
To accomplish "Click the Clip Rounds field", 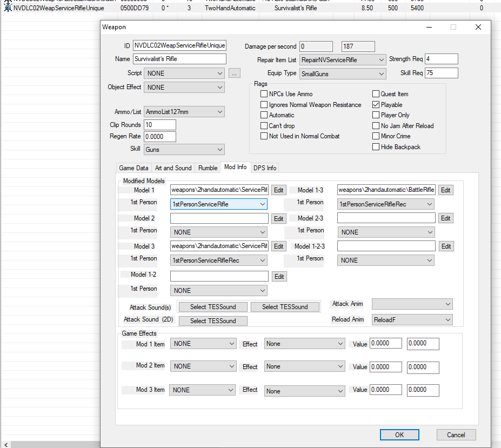I will point(160,125).
